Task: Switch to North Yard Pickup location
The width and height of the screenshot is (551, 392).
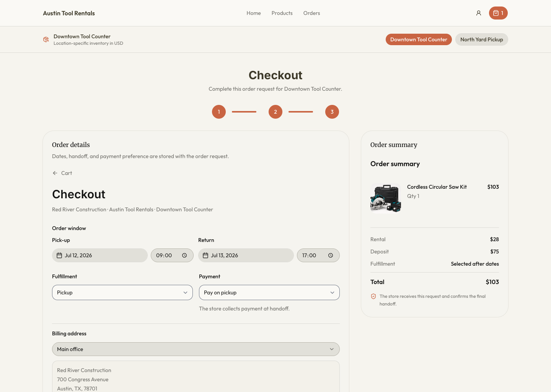Action: click(482, 39)
